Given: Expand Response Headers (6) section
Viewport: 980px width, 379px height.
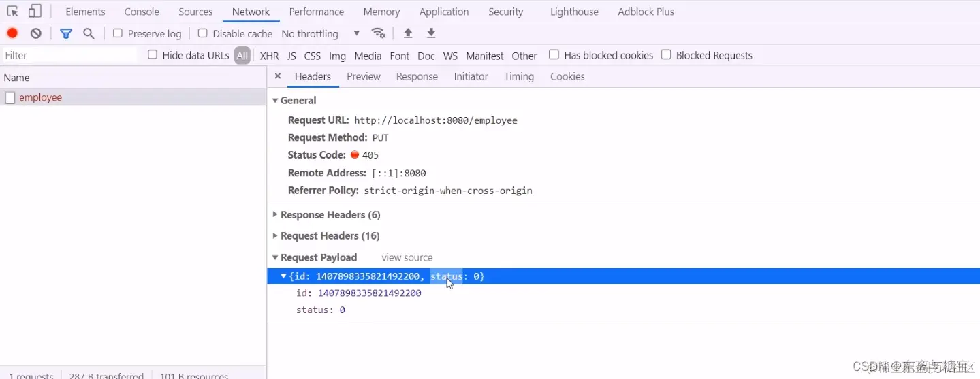Looking at the screenshot, I should [275, 214].
